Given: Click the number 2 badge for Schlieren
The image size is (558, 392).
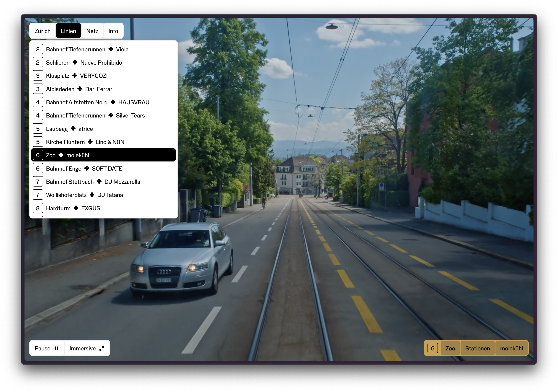Looking at the screenshot, I should [x=38, y=63].
